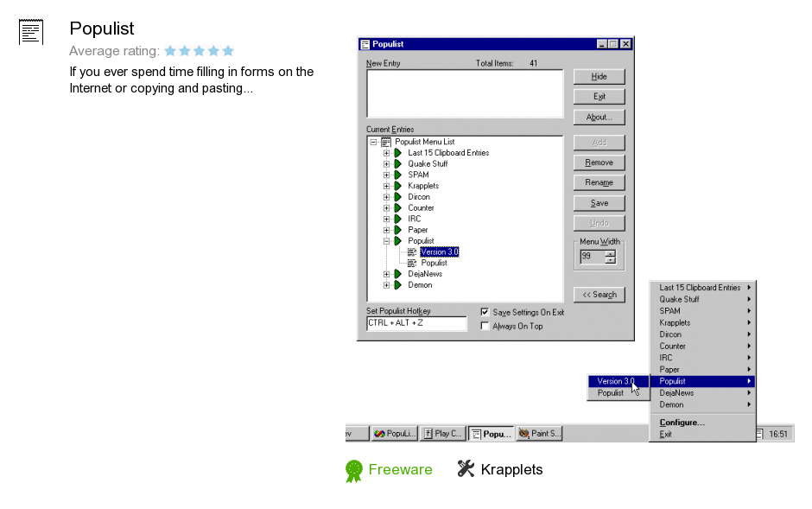Screen dimensions: 812x509
Task: Click the Freeware license link
Action: (400, 469)
